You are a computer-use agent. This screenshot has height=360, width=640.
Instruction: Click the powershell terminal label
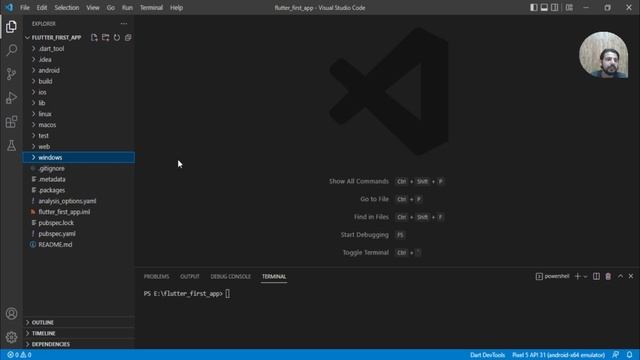pos(552,276)
